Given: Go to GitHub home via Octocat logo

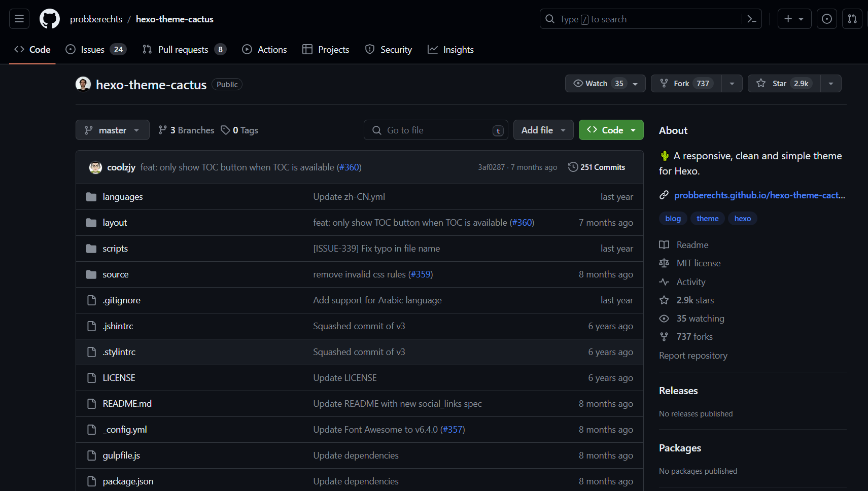Looking at the screenshot, I should (50, 19).
